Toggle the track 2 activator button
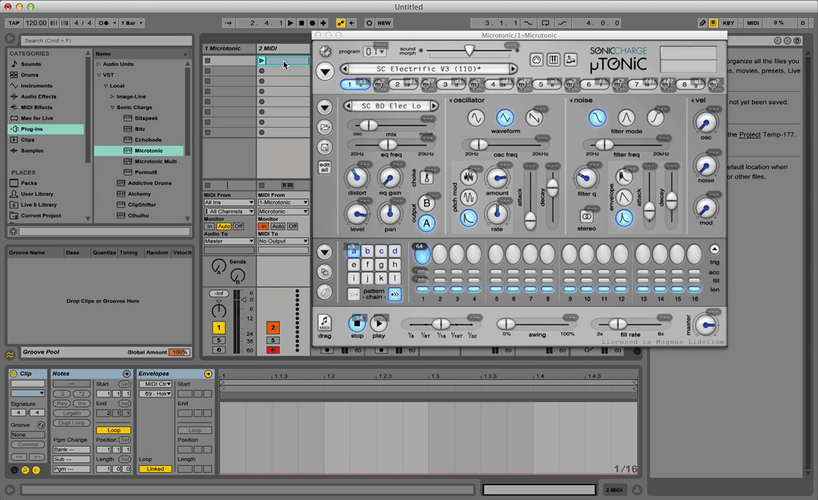Image resolution: width=818 pixels, height=500 pixels. pyautogui.click(x=273, y=328)
